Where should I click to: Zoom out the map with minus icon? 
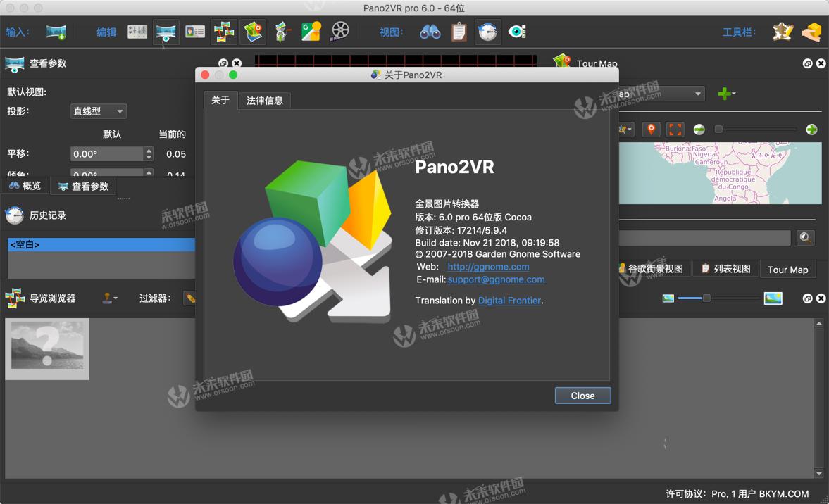(699, 130)
